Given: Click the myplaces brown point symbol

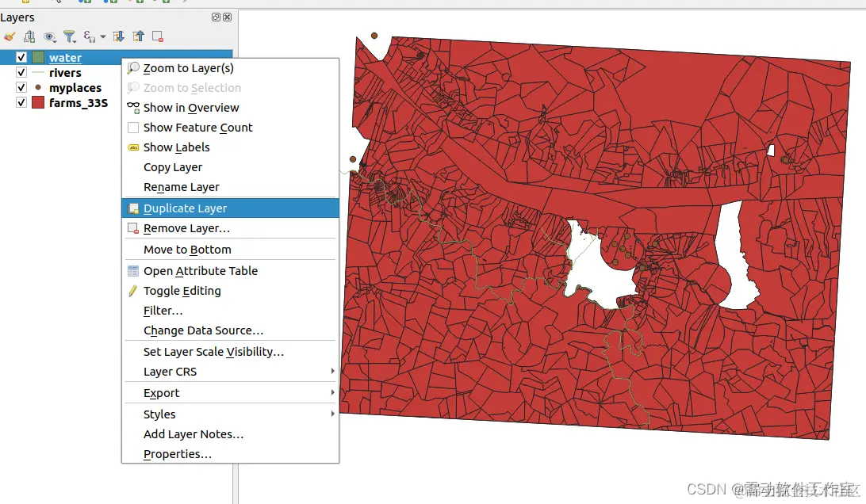Looking at the screenshot, I should (38, 87).
